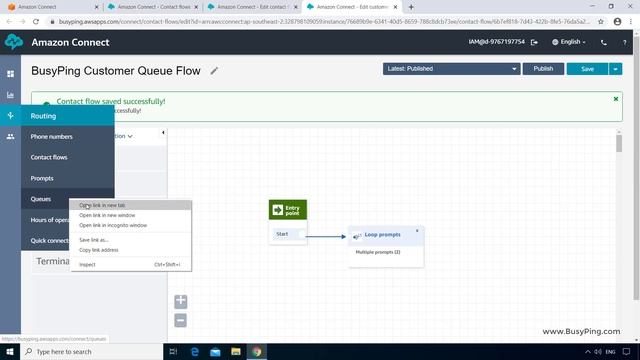Choose Save link as option

click(131, 240)
